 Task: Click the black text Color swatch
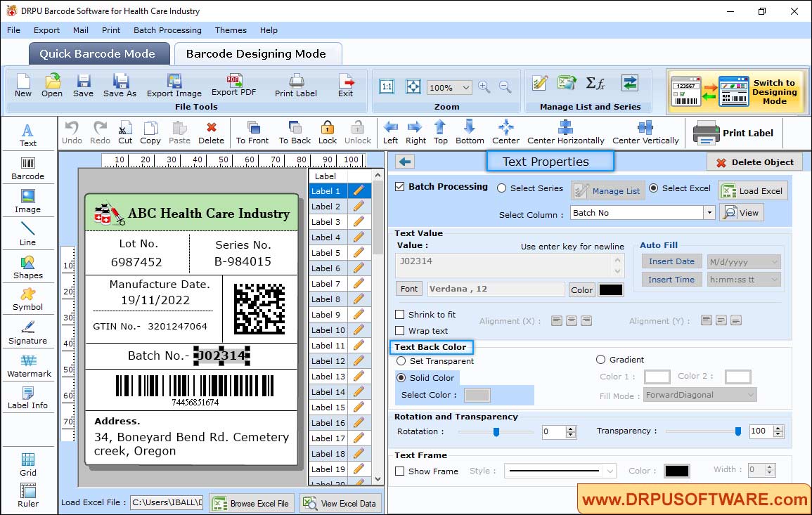coord(610,289)
